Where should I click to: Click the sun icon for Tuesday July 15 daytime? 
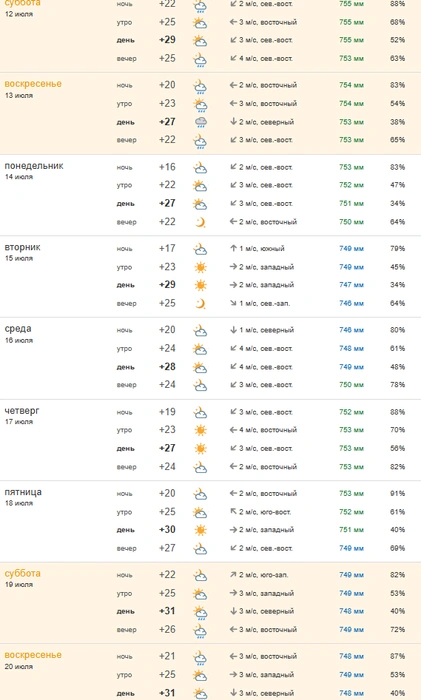point(200,285)
